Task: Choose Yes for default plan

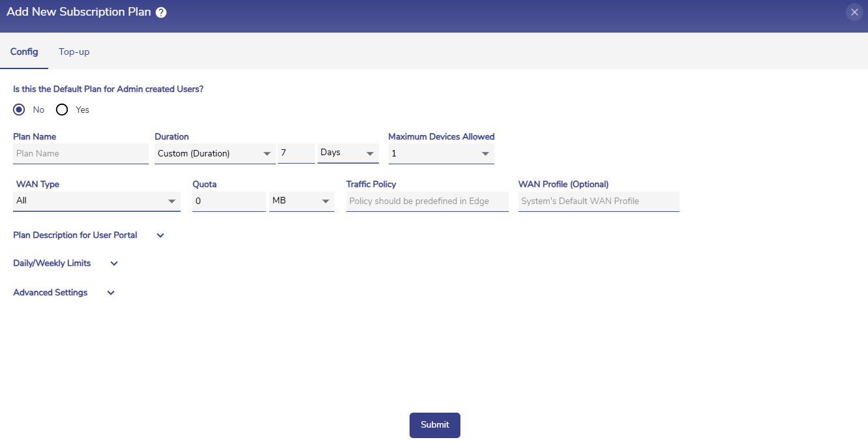Action: click(62, 110)
